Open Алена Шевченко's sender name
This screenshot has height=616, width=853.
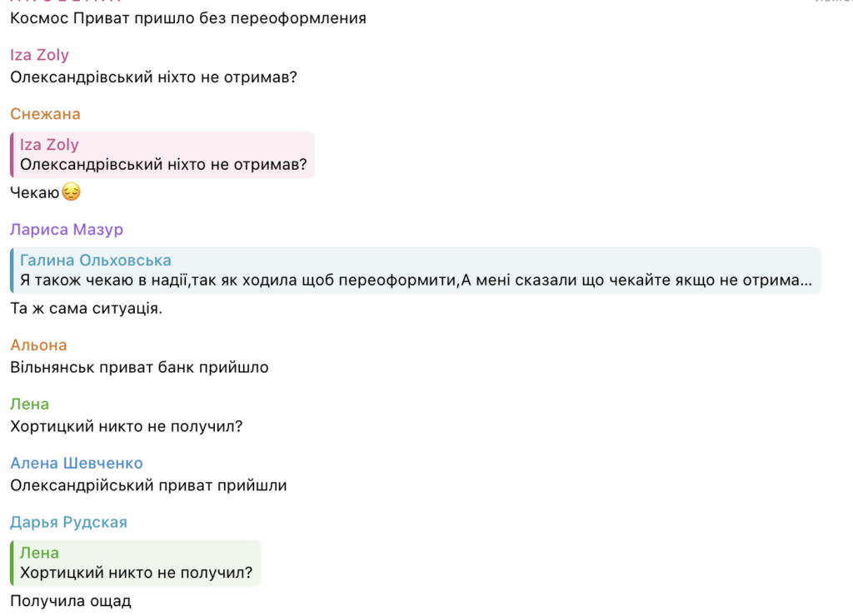click(x=77, y=464)
